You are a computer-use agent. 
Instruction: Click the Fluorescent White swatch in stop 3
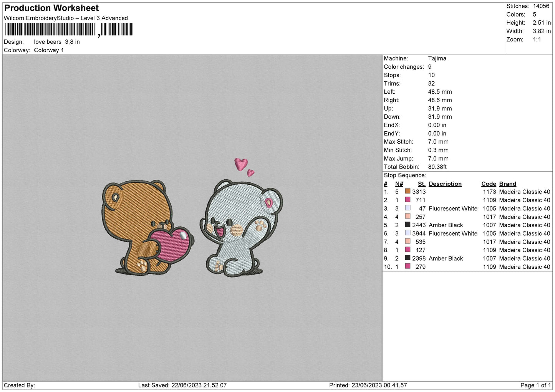(408, 208)
